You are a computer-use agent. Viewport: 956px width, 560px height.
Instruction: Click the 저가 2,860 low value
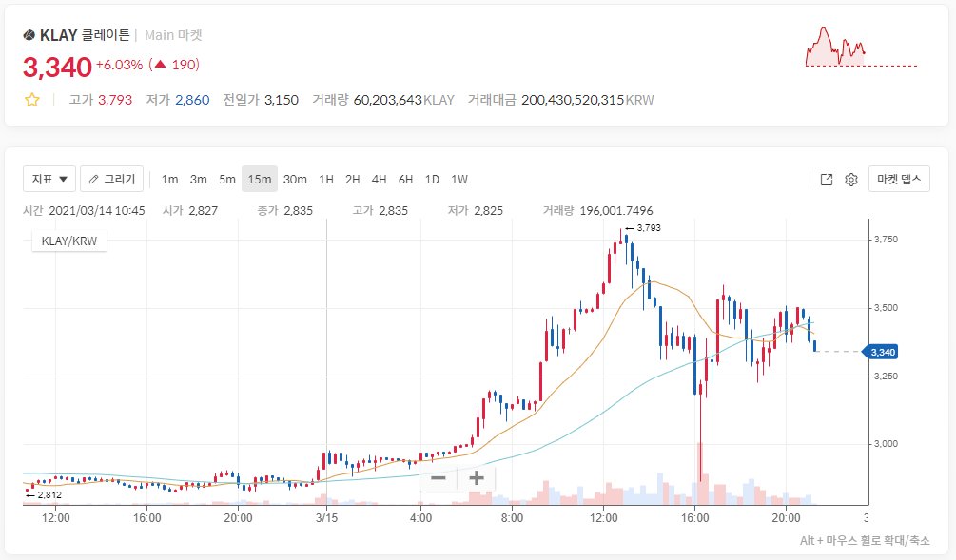tap(178, 100)
